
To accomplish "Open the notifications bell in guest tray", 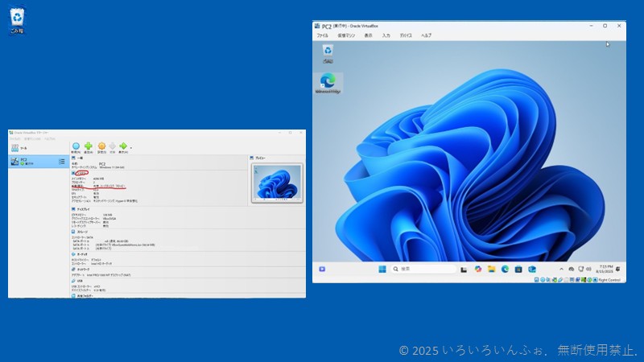I will pos(618,269).
